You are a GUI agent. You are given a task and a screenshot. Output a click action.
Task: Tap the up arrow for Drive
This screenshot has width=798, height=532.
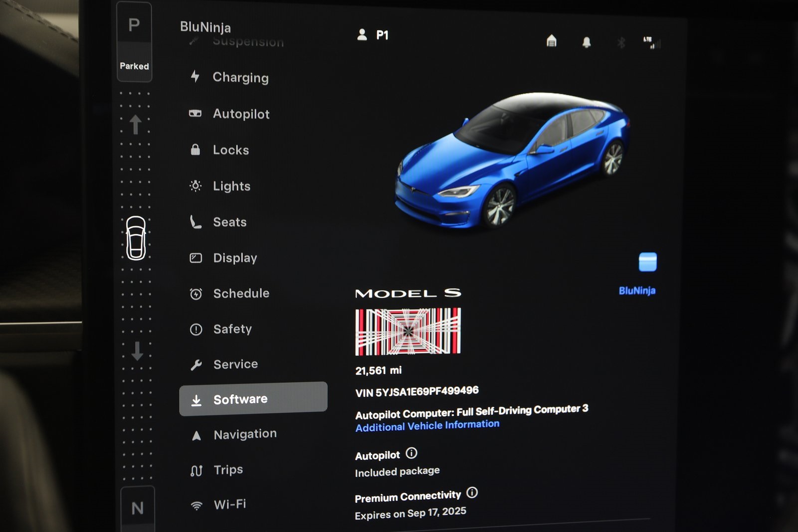click(135, 125)
